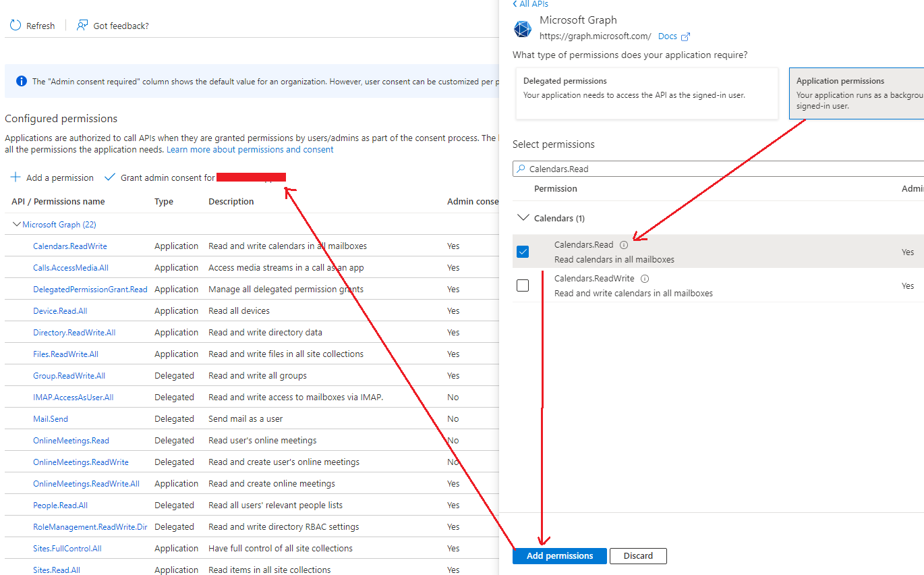Open DelegatedPermissionGrant.Read permission

[90, 290]
